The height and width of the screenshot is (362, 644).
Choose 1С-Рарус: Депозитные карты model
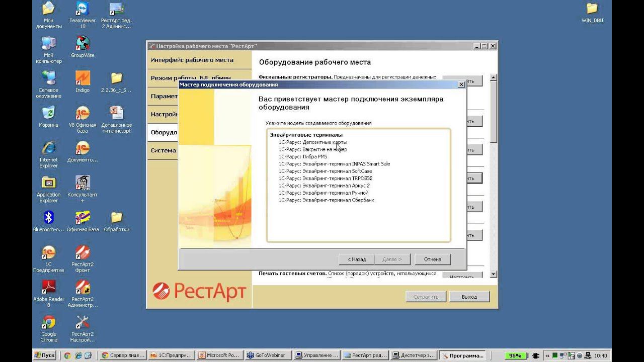[x=312, y=142]
